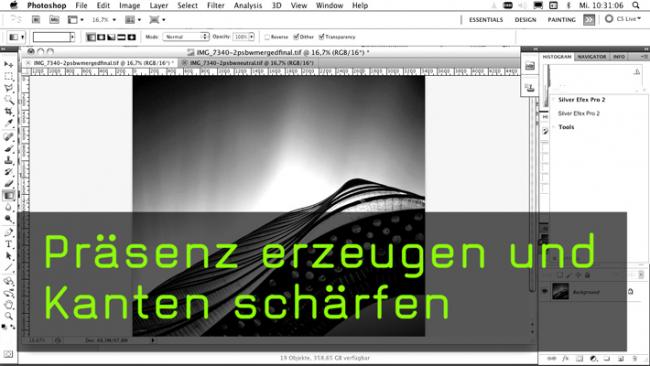Select the Zoom tool in toolbox
This screenshot has height=366, width=650.
8,316
